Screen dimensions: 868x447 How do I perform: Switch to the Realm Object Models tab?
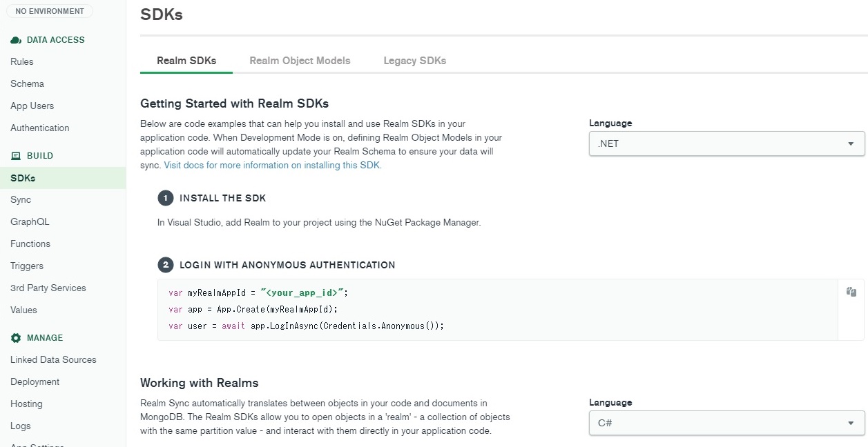[300, 61]
